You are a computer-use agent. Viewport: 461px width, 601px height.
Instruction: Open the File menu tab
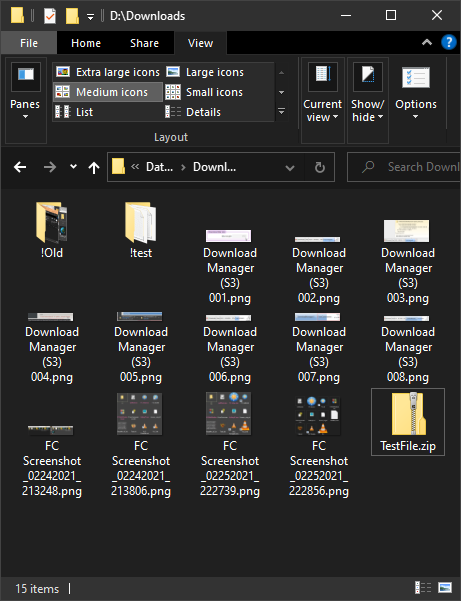[x=29, y=43]
